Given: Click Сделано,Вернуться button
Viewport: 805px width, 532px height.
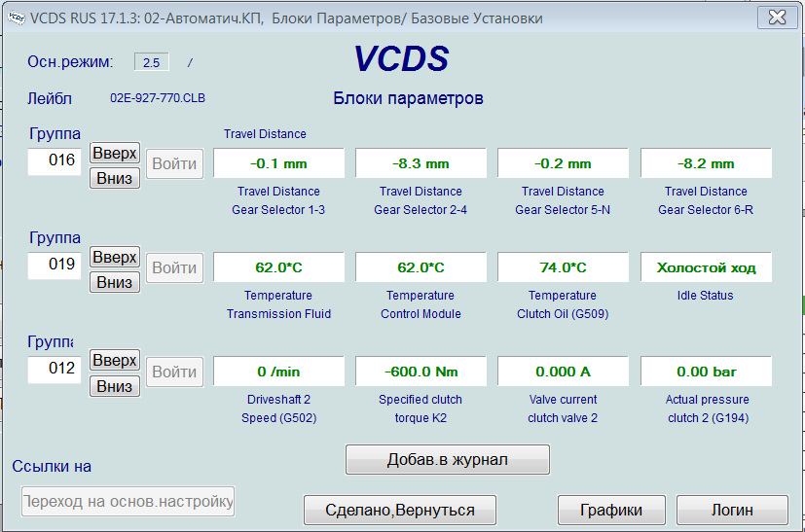Looking at the screenshot, I should coord(400,510).
